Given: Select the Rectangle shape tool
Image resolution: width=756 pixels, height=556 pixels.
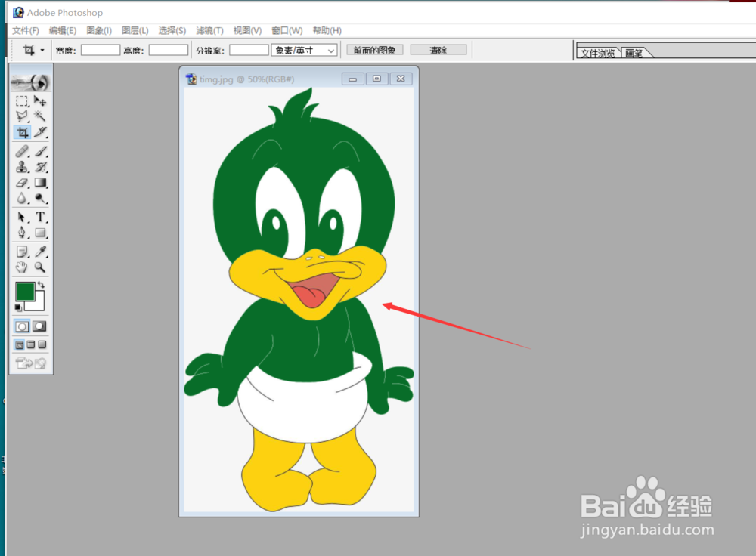Looking at the screenshot, I should click(41, 233).
